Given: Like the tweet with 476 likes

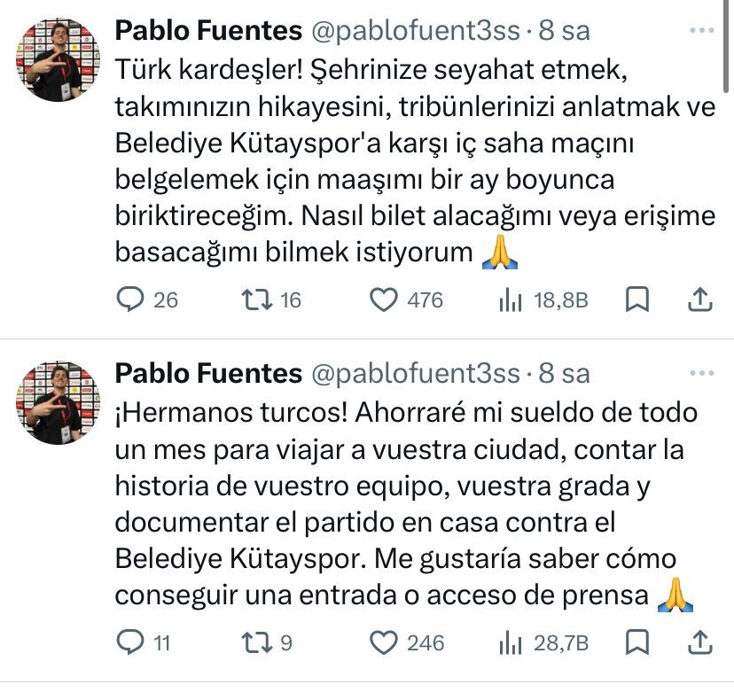Looking at the screenshot, I should click(x=383, y=300).
